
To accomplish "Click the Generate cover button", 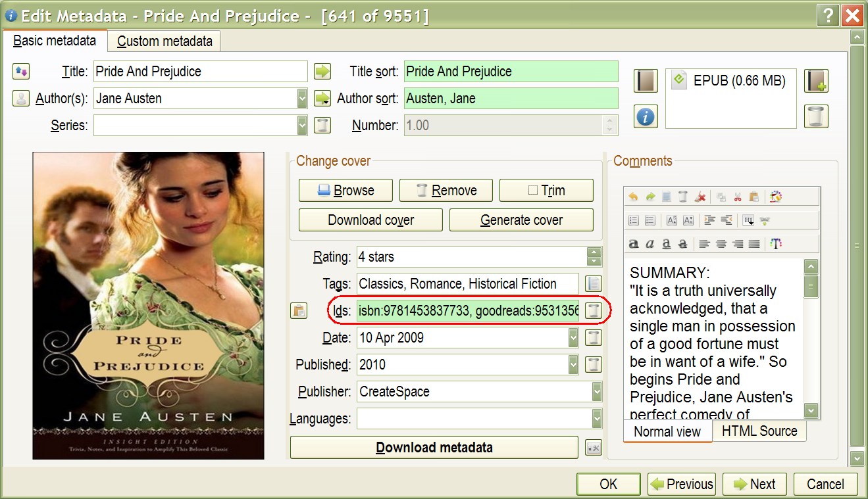I will [522, 220].
